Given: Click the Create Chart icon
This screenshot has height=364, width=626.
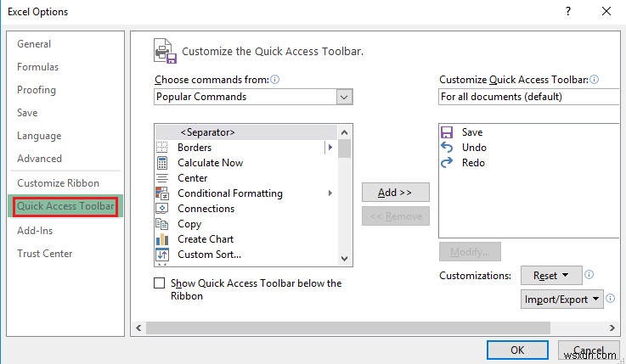Looking at the screenshot, I should [x=162, y=239].
